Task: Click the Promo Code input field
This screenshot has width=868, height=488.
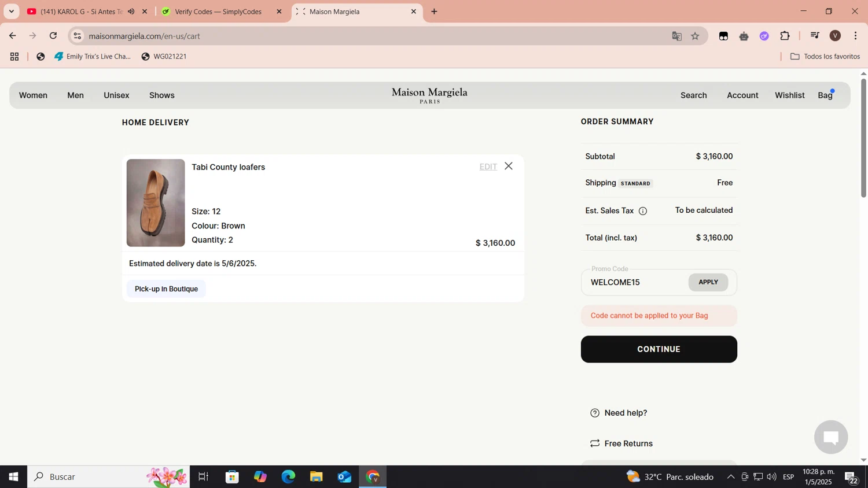Action: coord(637,282)
